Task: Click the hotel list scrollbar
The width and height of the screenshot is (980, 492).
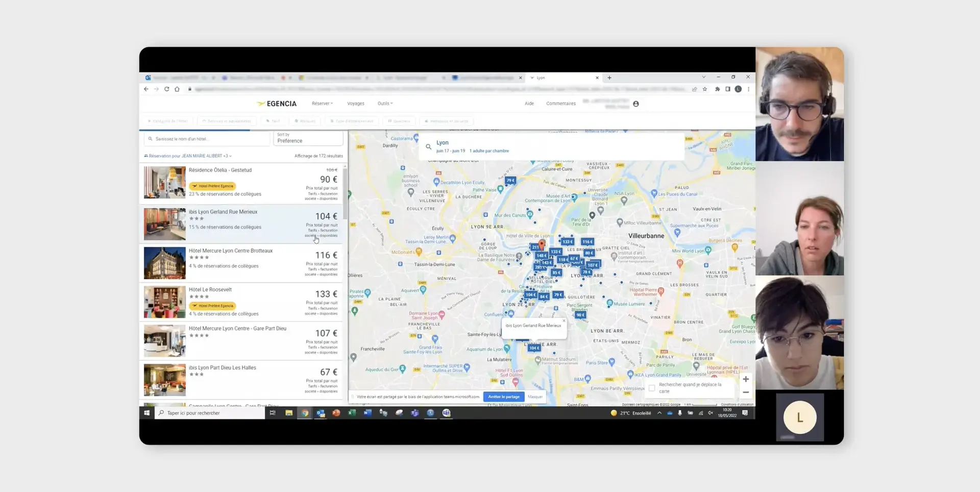Action: coord(345,194)
